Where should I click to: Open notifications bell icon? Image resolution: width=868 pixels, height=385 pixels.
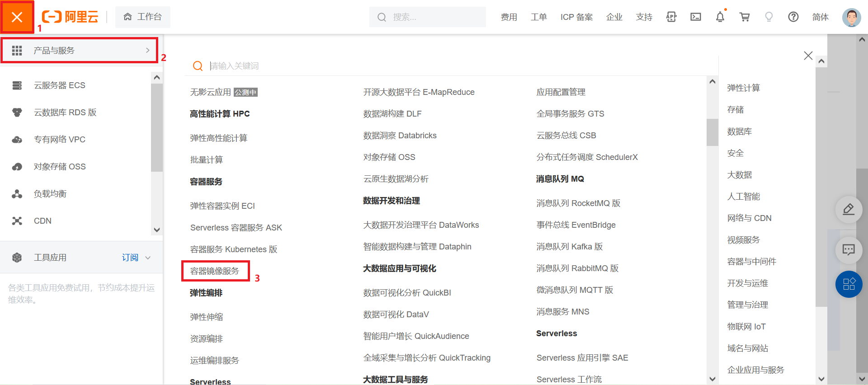point(720,17)
